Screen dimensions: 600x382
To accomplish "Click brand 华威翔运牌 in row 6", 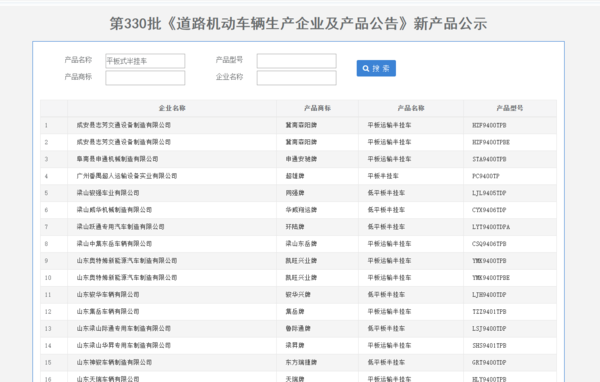I will click(301, 210).
